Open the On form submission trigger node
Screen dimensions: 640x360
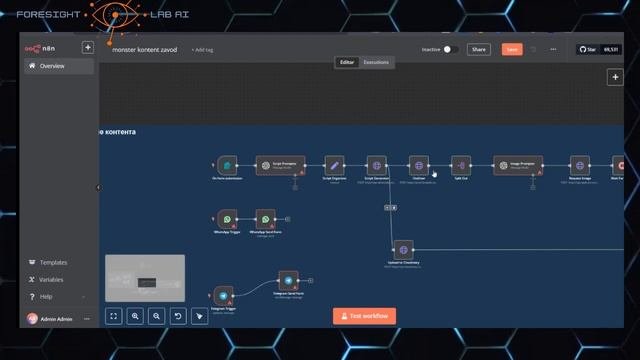227,165
